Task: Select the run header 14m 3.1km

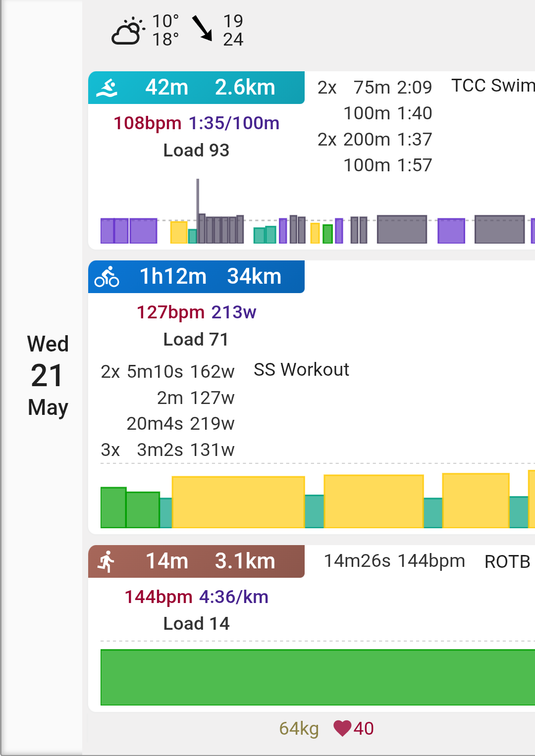Action: [x=196, y=561]
